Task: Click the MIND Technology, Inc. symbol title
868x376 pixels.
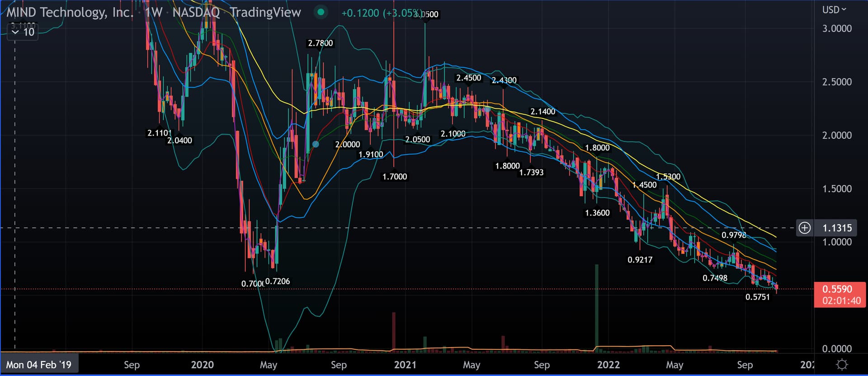Action: coord(70,12)
